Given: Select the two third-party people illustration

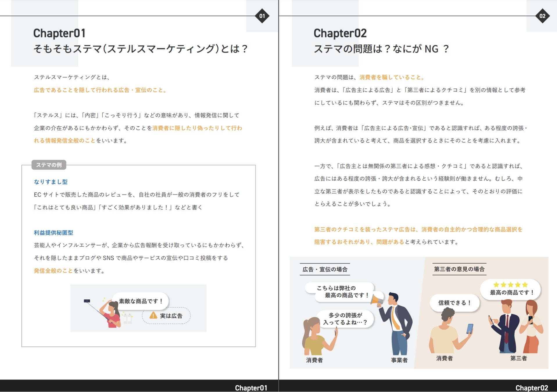Looking at the screenshot, I should coord(516,326).
